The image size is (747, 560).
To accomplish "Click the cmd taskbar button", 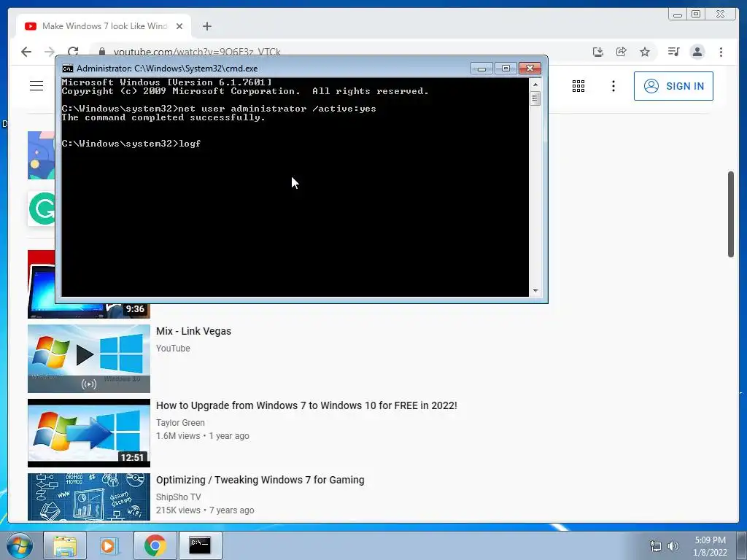I will click(x=200, y=545).
